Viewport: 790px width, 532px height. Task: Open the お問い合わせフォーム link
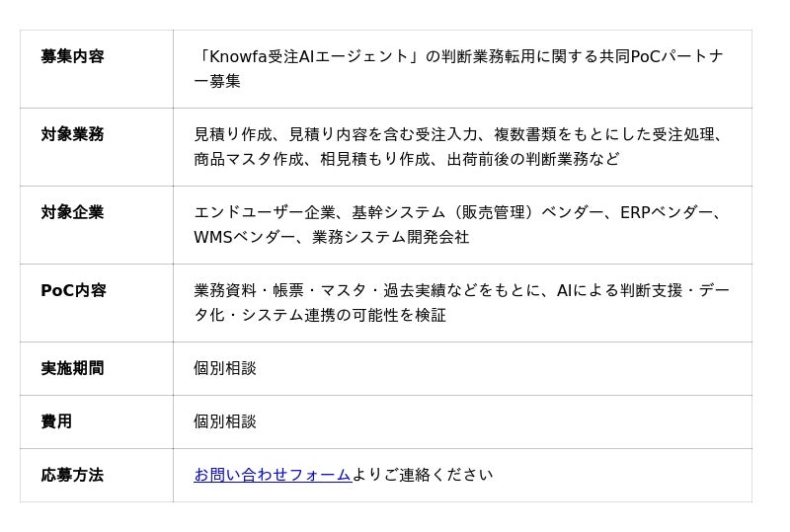tap(273, 475)
